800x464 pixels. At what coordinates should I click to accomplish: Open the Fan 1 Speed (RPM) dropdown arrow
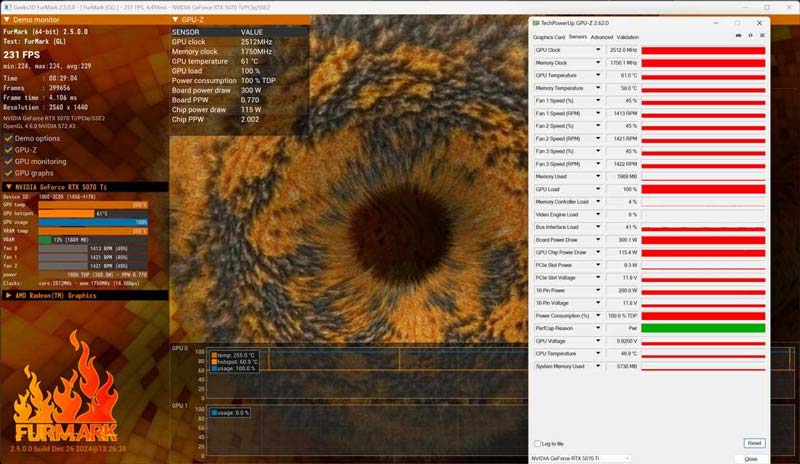click(598, 113)
